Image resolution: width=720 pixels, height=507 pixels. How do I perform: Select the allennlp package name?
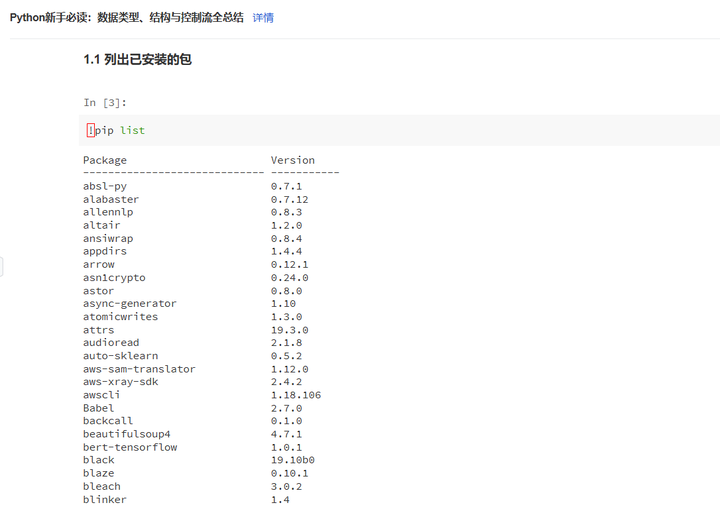point(108,212)
